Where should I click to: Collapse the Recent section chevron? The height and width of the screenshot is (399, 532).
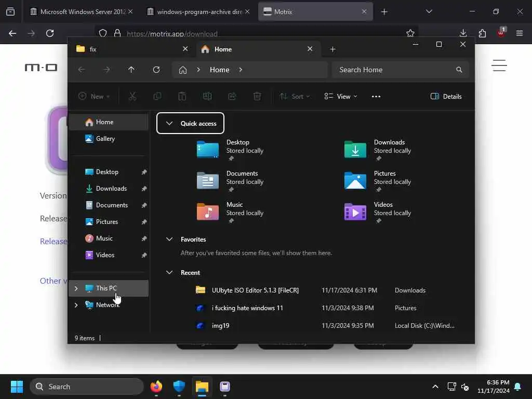[x=169, y=273]
